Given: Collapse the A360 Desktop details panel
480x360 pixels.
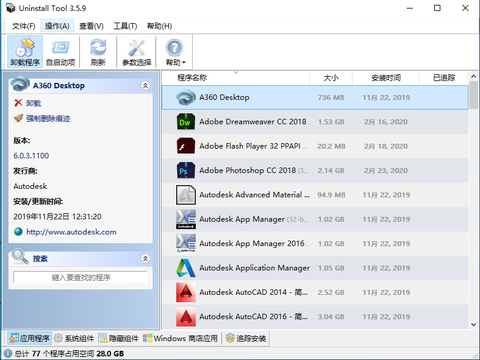Looking at the screenshot, I should [x=145, y=86].
